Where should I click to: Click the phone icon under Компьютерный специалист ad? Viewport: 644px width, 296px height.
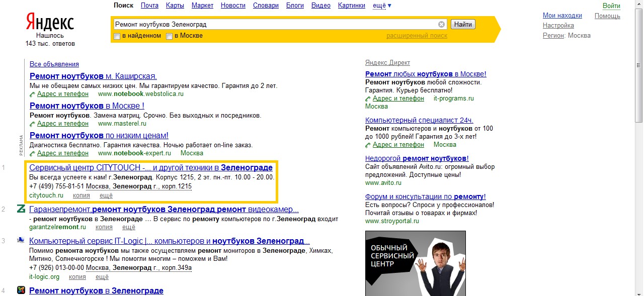368,145
